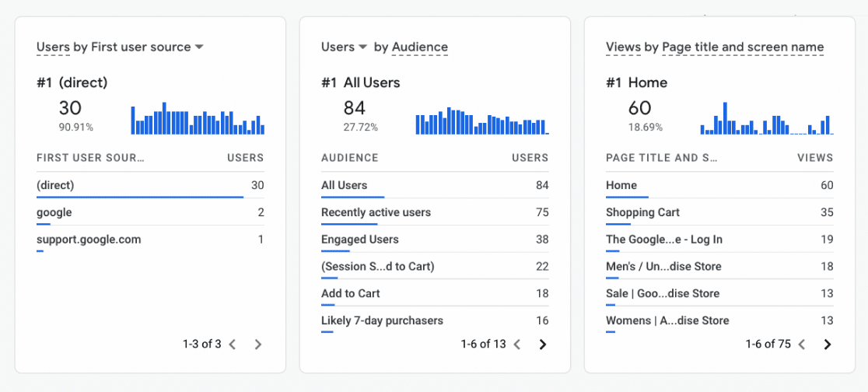Image resolution: width=868 pixels, height=392 pixels.
Task: Open the First user source dimension dropdown
Action: point(199,47)
